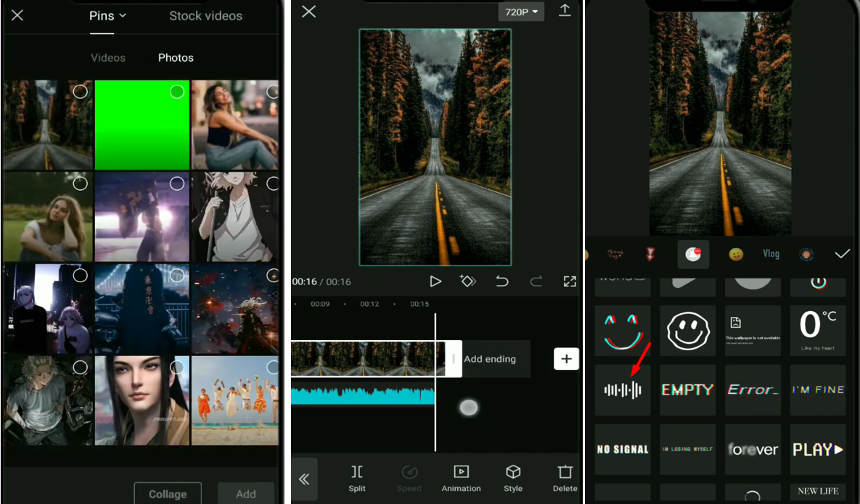Select the purple glowing anime photo

tap(142, 217)
